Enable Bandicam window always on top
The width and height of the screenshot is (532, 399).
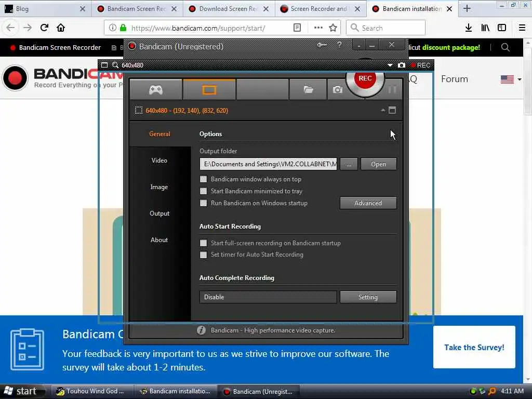click(203, 179)
